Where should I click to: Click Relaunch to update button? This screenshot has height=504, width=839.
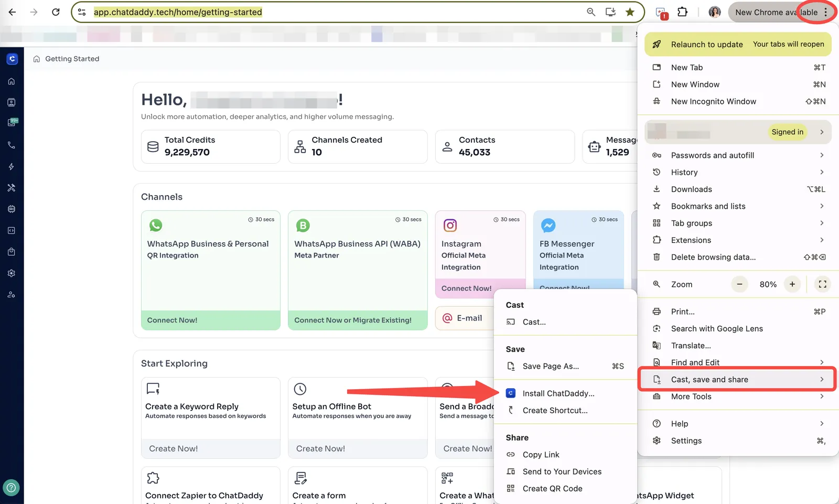pos(706,45)
